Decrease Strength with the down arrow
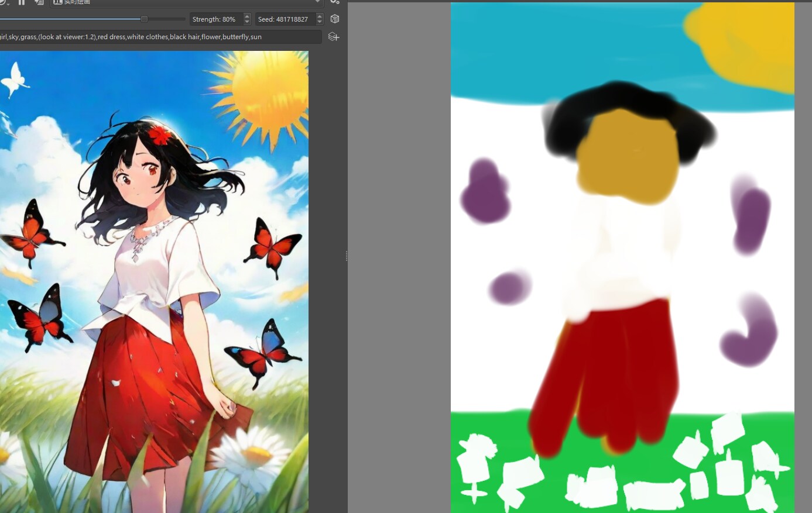This screenshot has height=513, width=812. (x=247, y=22)
